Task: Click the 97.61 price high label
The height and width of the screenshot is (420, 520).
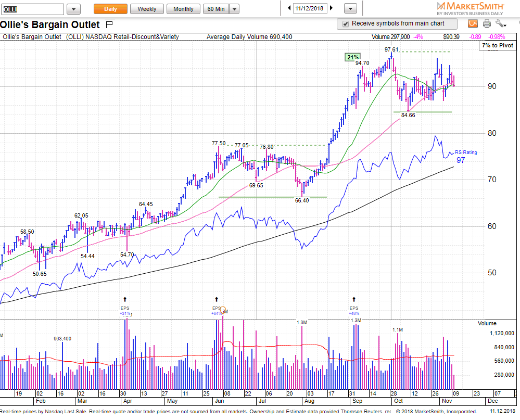Action: click(391, 50)
